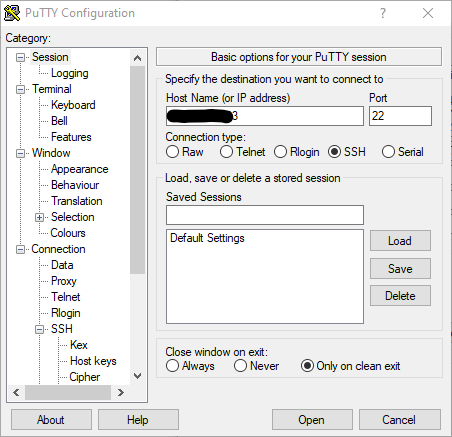Click the Delete session button
This screenshot has height=437, width=452.
[x=400, y=296]
